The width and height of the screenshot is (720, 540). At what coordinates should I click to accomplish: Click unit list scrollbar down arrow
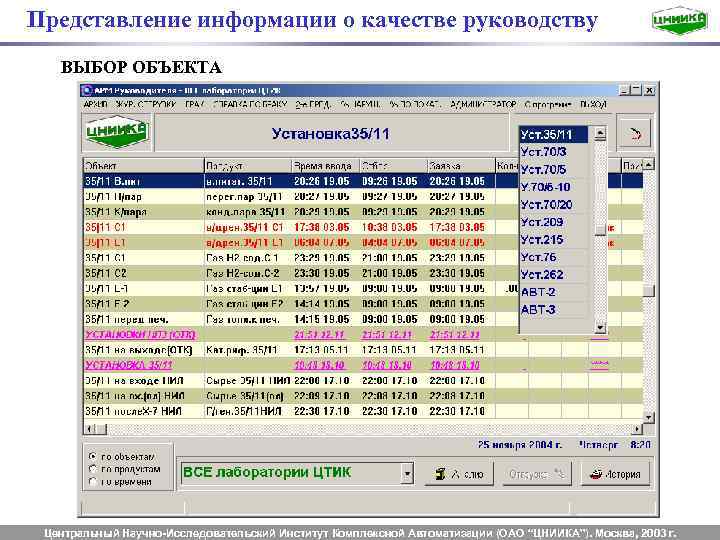(x=600, y=327)
